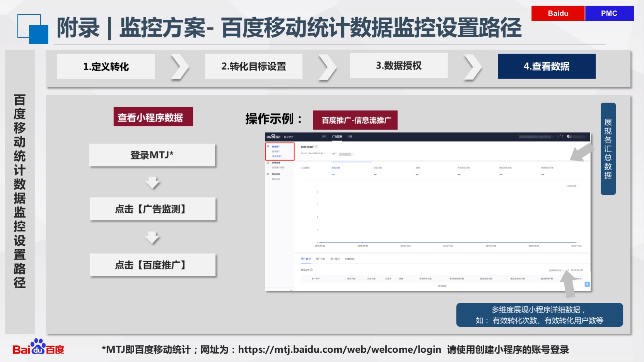The height and width of the screenshot is (362, 644).
Task: Collapse the 权限管理 sidebar section chevron
Action: 292,163
